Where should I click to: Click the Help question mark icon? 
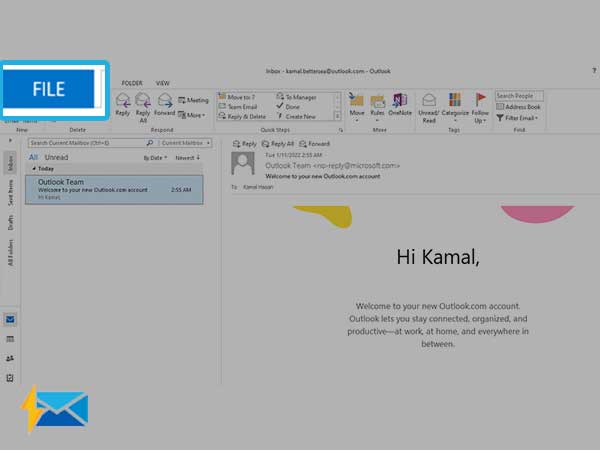[x=594, y=70]
